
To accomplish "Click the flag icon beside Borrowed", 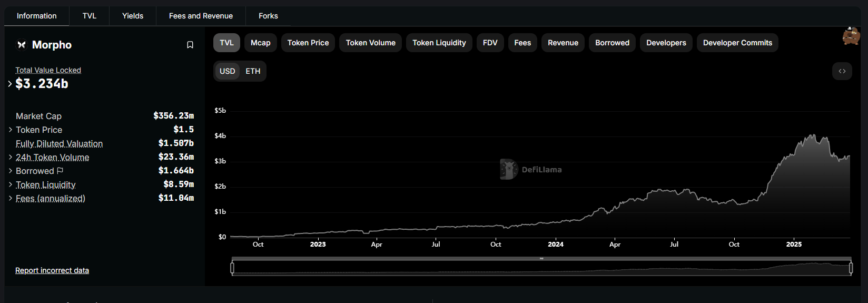I will pyautogui.click(x=60, y=171).
